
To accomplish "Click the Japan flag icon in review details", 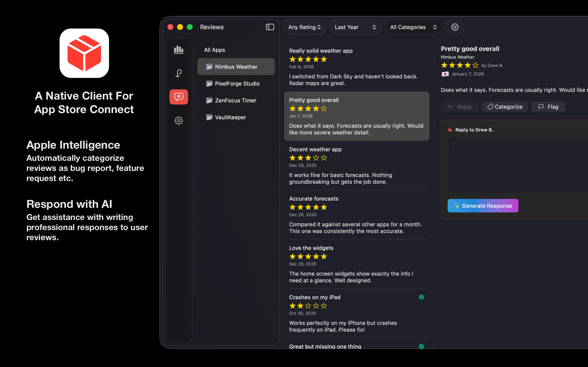I will [445, 74].
